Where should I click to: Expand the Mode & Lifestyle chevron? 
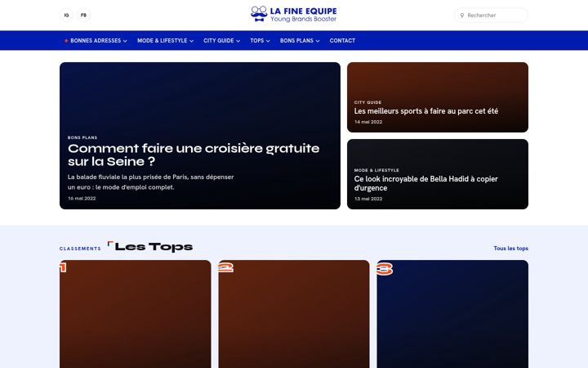pos(192,41)
